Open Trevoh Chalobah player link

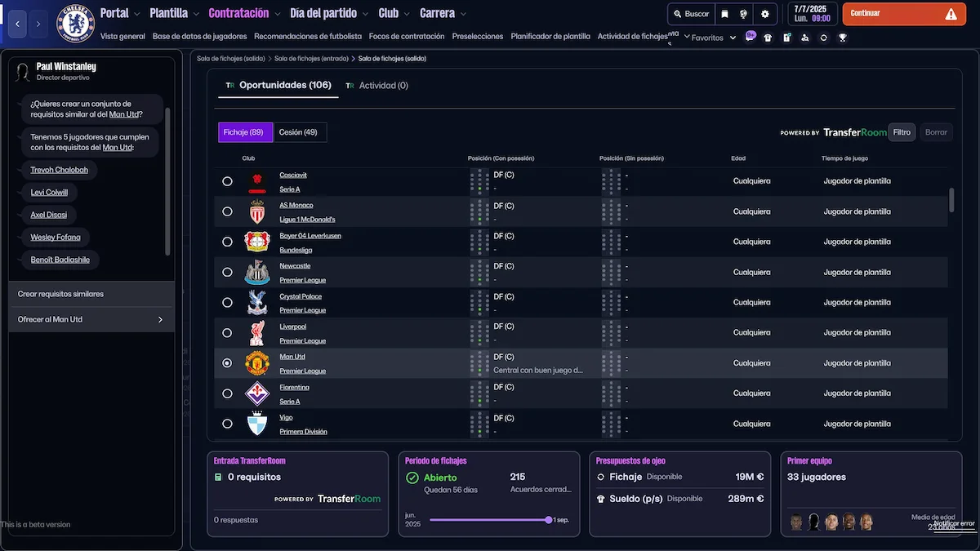coord(59,170)
